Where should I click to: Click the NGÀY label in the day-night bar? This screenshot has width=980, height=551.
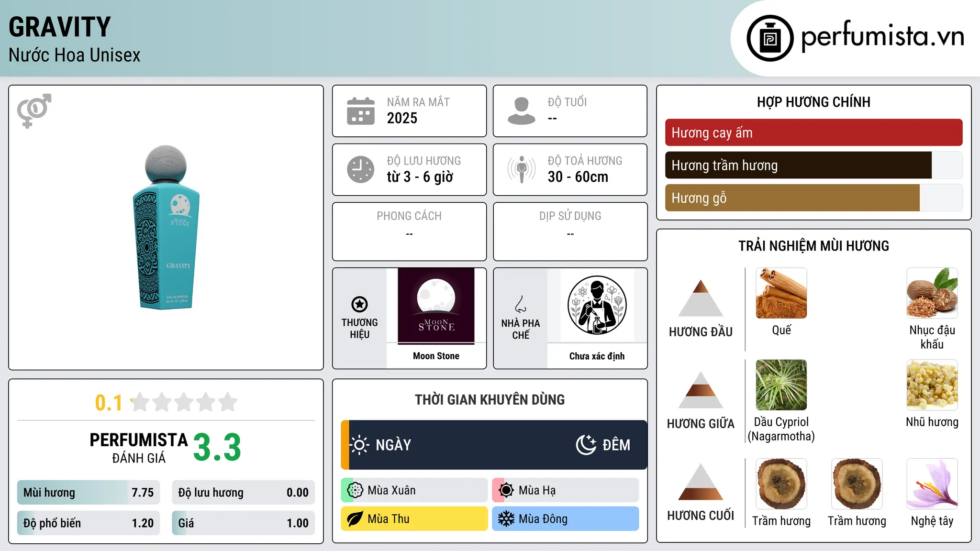pyautogui.click(x=393, y=445)
